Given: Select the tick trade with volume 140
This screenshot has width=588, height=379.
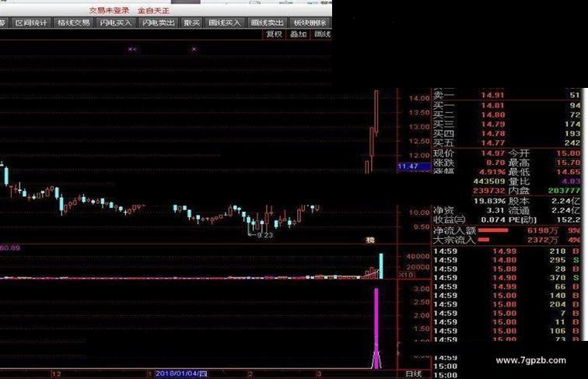Looking at the screenshot, I should point(506,295).
